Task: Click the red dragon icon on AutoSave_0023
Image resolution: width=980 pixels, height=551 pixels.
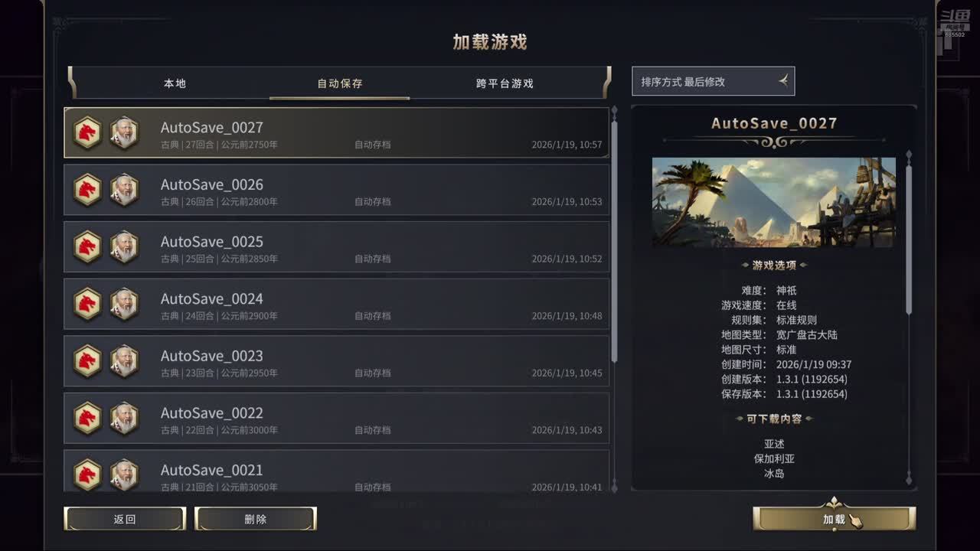Action: (87, 361)
